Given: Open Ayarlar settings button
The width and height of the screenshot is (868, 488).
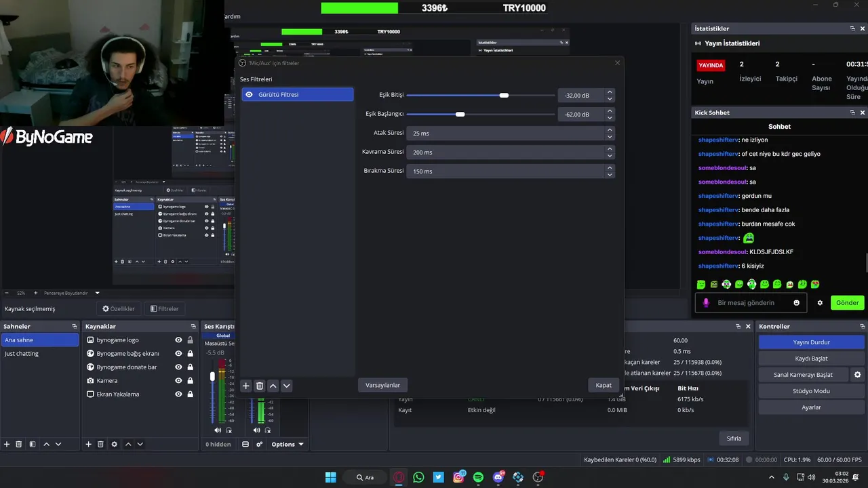Looking at the screenshot, I should [811, 407].
